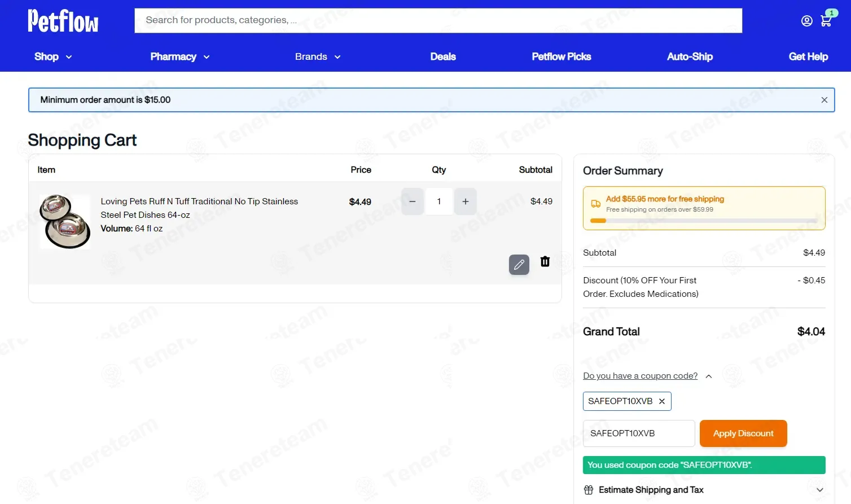Click the coupon code input field
This screenshot has height=504, width=851.
tap(639, 433)
